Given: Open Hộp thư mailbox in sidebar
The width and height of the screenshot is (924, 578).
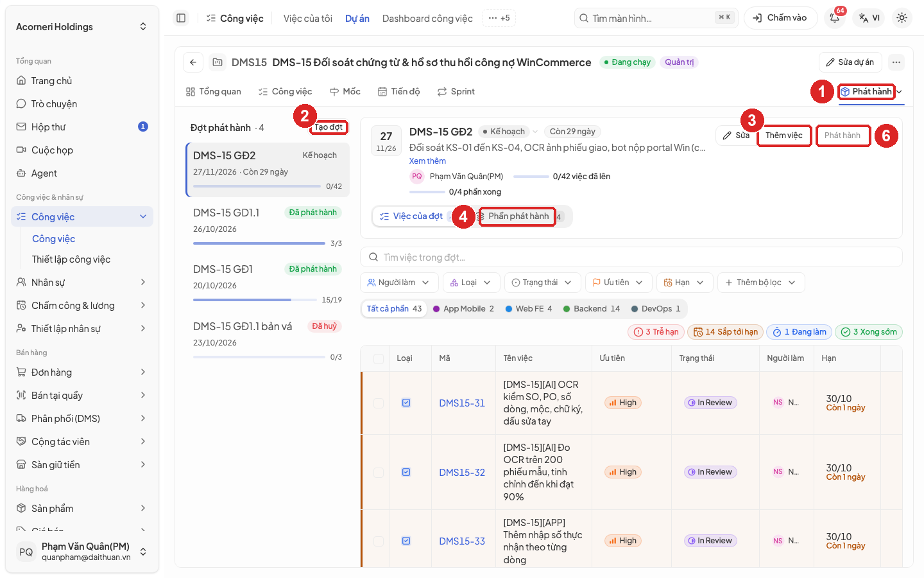Looking at the screenshot, I should click(x=82, y=127).
